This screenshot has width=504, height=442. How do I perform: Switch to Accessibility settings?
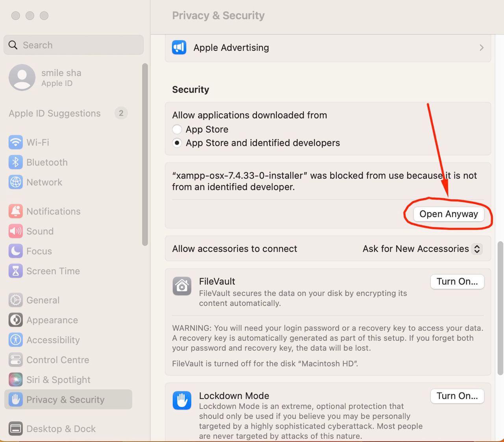click(x=68, y=340)
